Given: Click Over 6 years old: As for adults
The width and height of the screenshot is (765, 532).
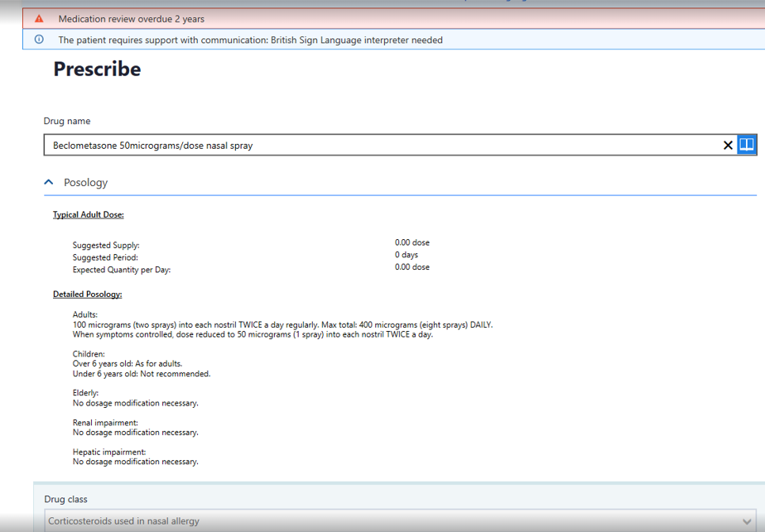Looking at the screenshot, I should click(x=127, y=364).
